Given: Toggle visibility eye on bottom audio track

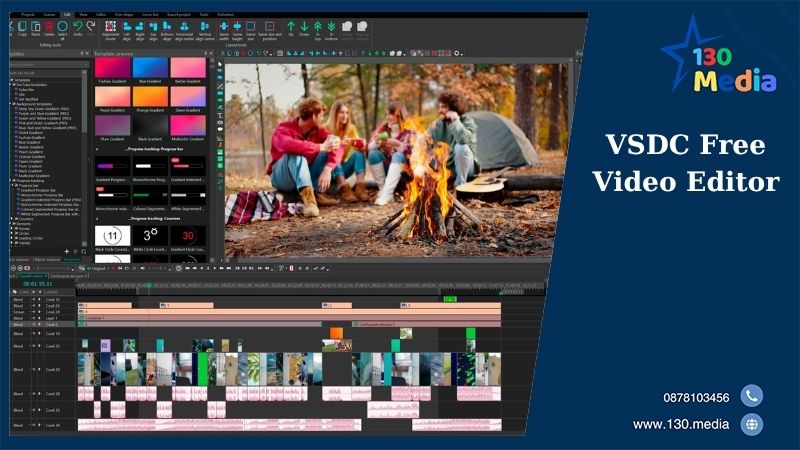Looking at the screenshot, I should [33, 425].
